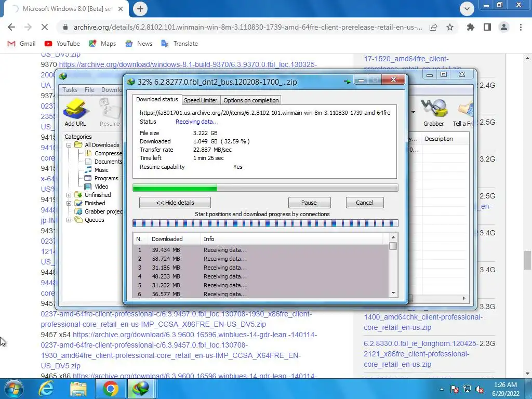Switch to Options on completion tab
Viewport: 532px width, 399px height.
pos(251,100)
